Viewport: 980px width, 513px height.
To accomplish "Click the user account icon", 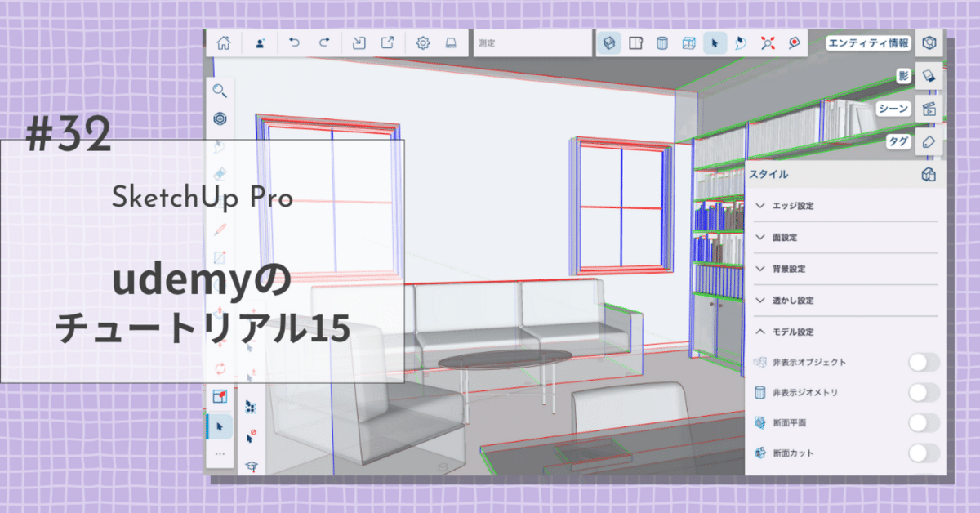I will [x=260, y=43].
